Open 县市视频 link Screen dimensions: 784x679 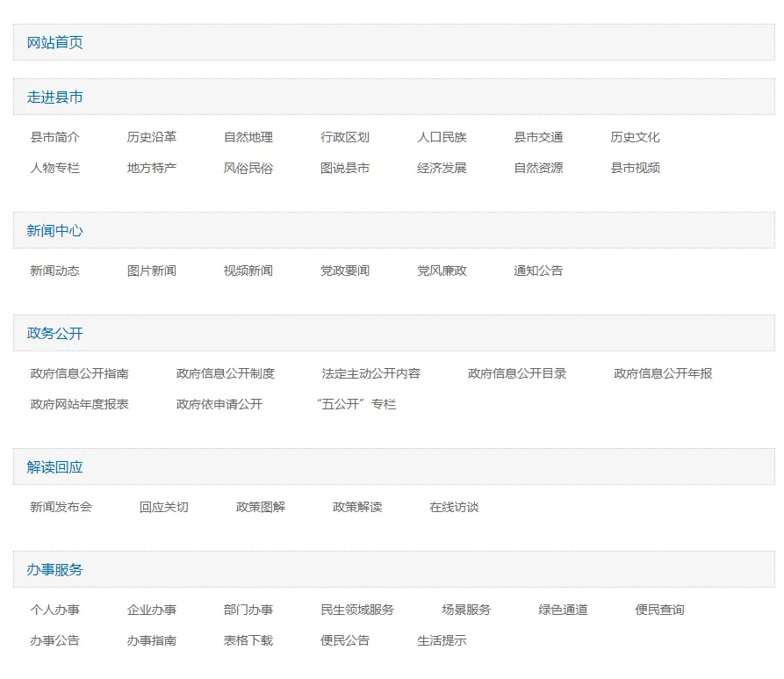click(635, 168)
